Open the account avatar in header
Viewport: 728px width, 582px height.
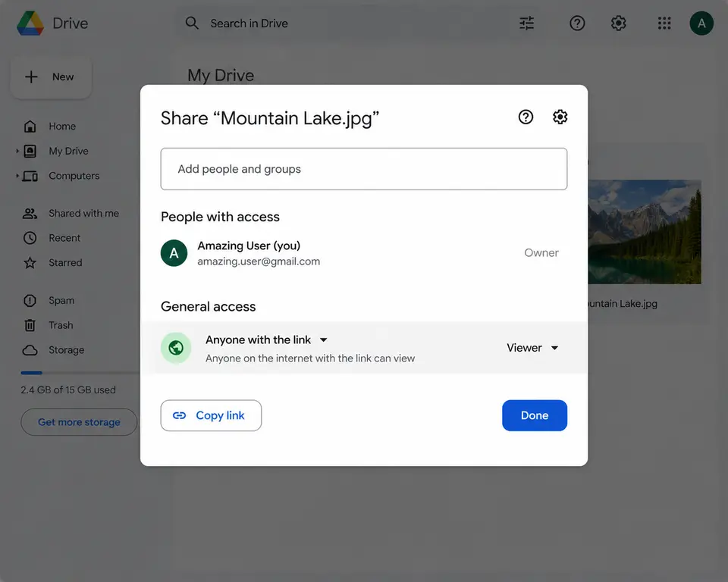tap(701, 23)
